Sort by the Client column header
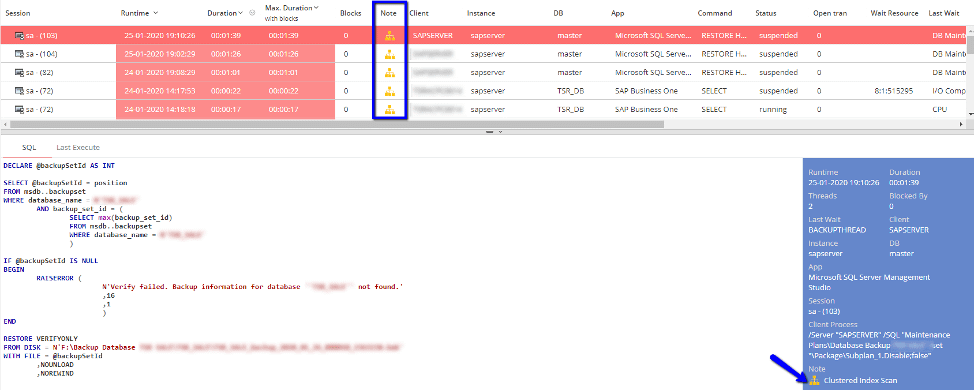Screen dimensions: 974x391 click(419, 13)
